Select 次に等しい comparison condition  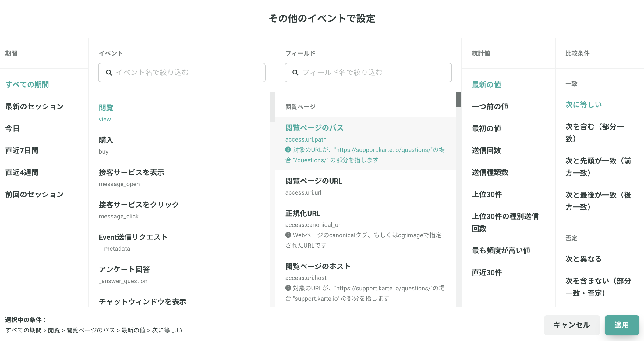pos(584,105)
